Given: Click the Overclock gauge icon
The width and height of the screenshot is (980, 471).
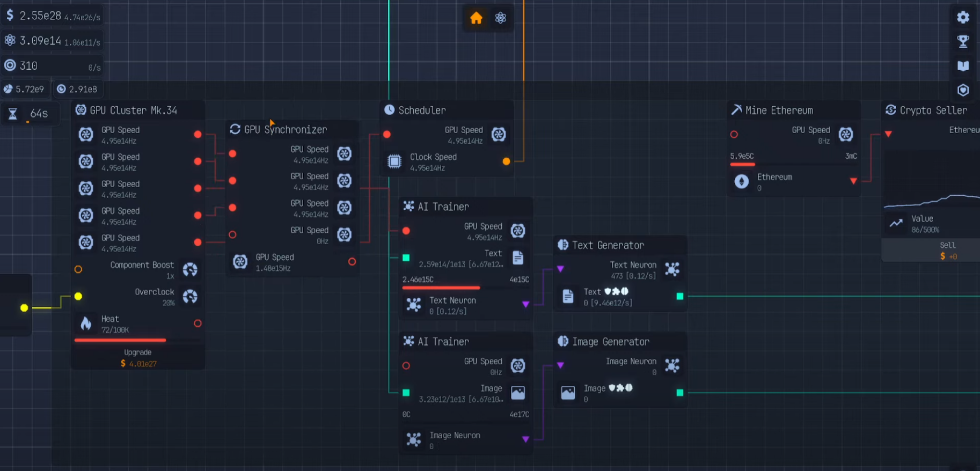Looking at the screenshot, I should click(190, 297).
